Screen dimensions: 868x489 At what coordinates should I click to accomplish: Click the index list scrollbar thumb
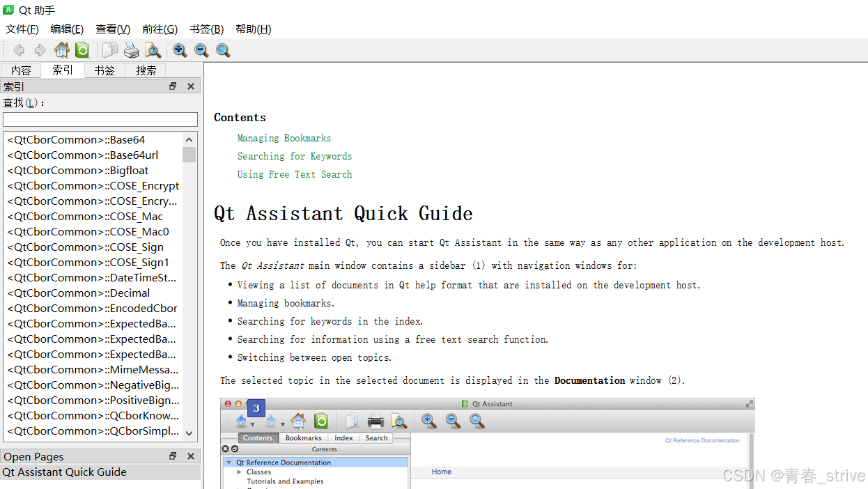tap(189, 154)
